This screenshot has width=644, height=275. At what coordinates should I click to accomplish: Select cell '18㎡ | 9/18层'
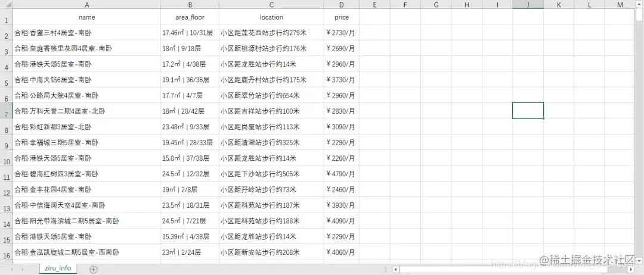[x=190, y=48]
